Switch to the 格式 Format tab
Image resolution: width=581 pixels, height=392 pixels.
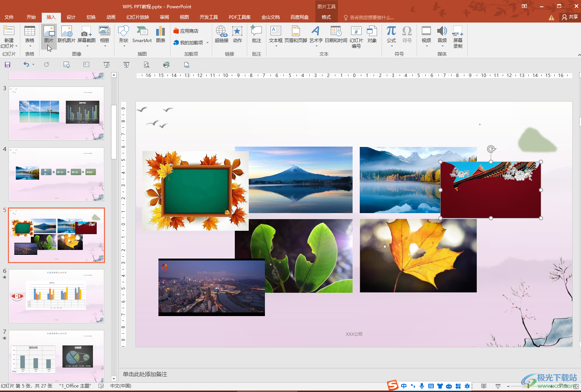pyautogui.click(x=326, y=17)
